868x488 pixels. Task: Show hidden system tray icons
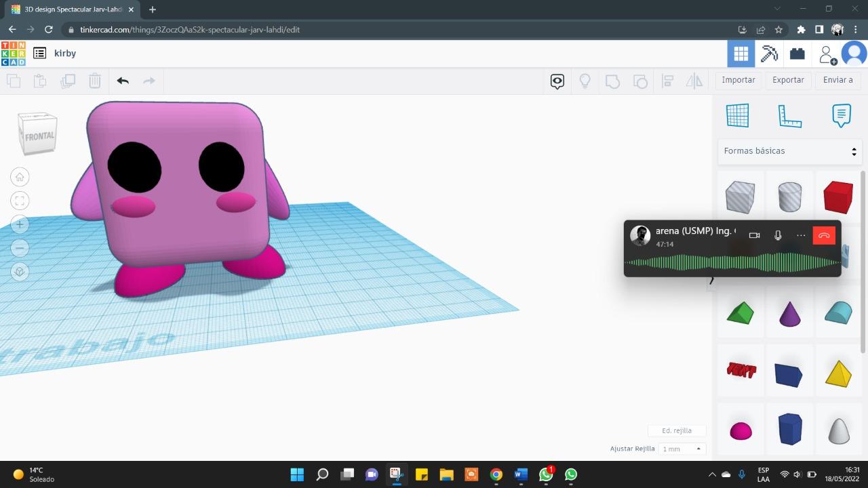click(x=712, y=474)
